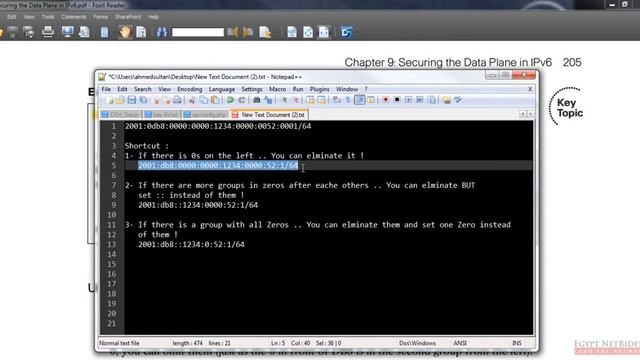Click the Playback macro icon in Notepad++
Image resolution: width=640 pixels, height=360 pixels.
click(x=408, y=100)
